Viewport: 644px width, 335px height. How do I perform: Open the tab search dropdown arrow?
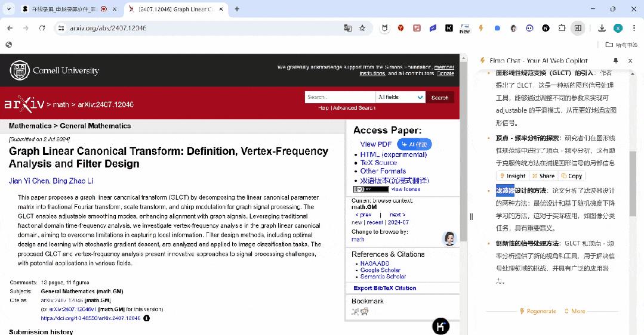coord(9,9)
